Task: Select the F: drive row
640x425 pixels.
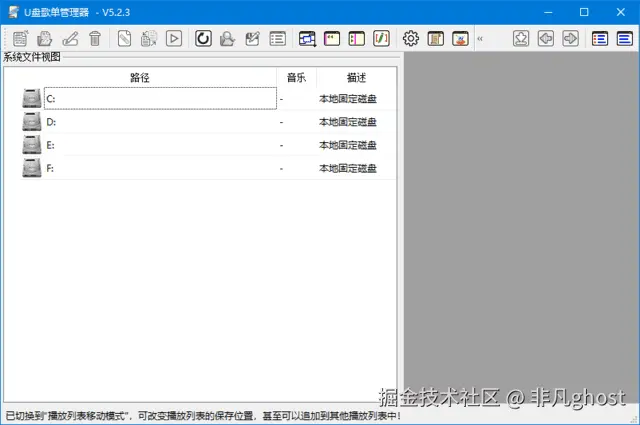Action: coord(208,168)
